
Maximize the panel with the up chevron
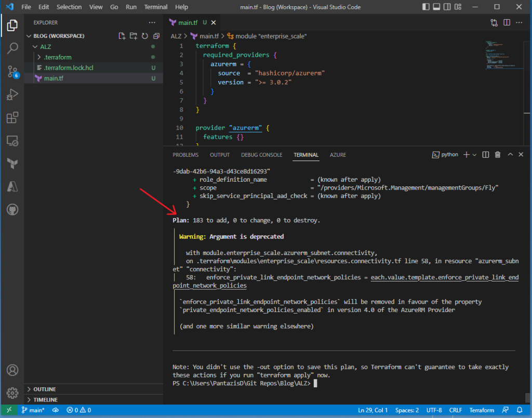coord(510,155)
